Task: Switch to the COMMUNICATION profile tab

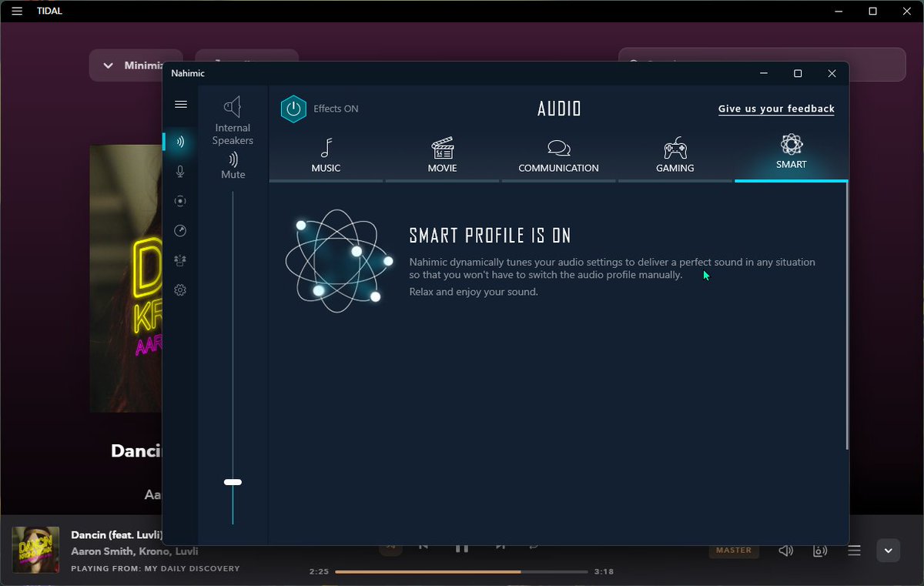Action: (559, 155)
